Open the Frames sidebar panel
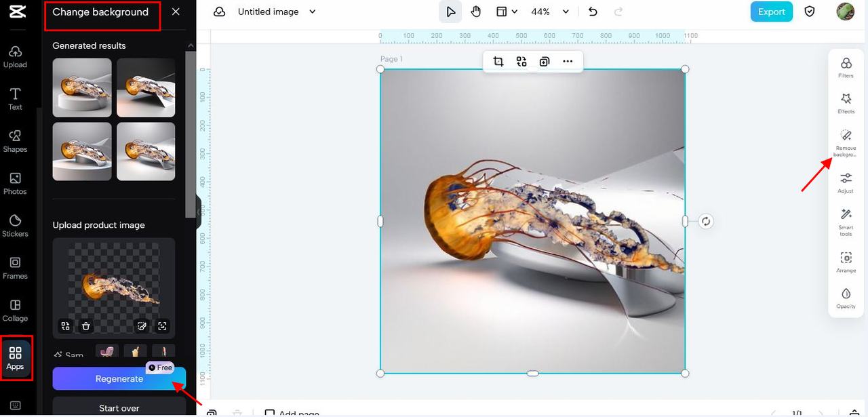 [x=15, y=268]
